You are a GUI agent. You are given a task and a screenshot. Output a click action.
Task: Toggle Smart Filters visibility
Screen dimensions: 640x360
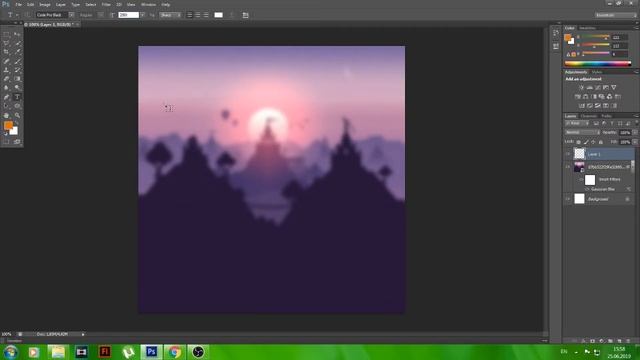(x=581, y=179)
